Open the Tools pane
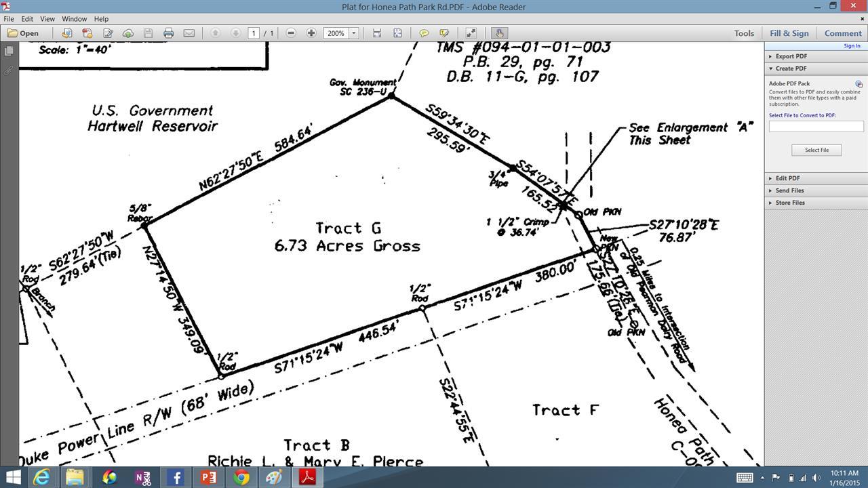 pyautogui.click(x=744, y=33)
